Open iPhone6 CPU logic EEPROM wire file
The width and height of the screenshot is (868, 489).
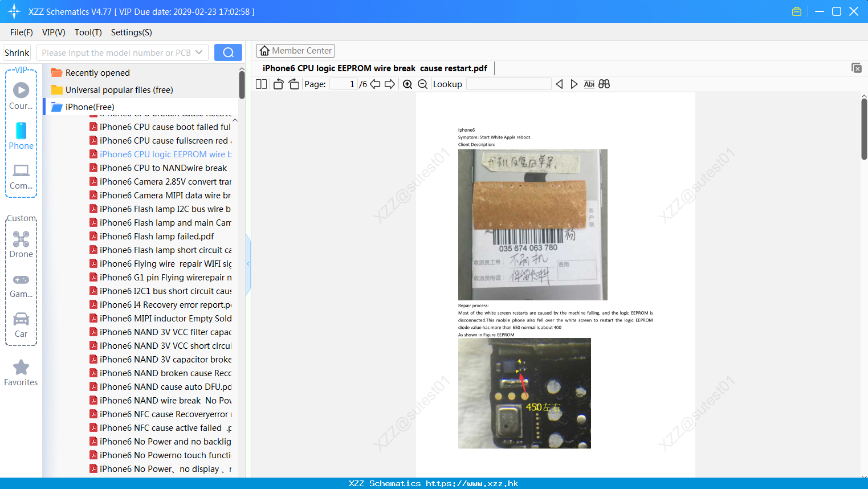point(160,154)
